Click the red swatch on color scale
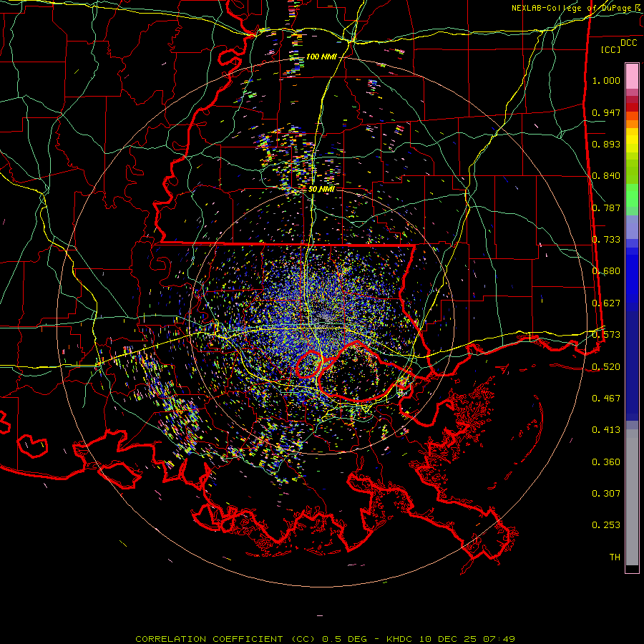Screen dimensions: 644x644 click(632, 107)
